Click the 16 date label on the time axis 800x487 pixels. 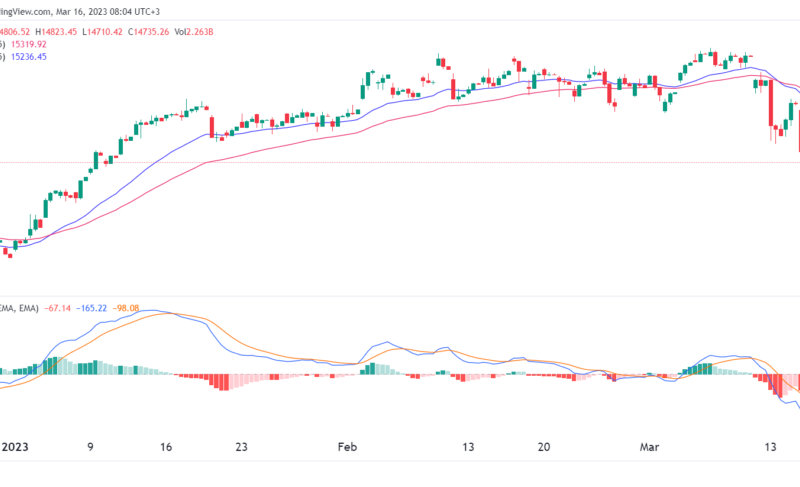(166, 447)
